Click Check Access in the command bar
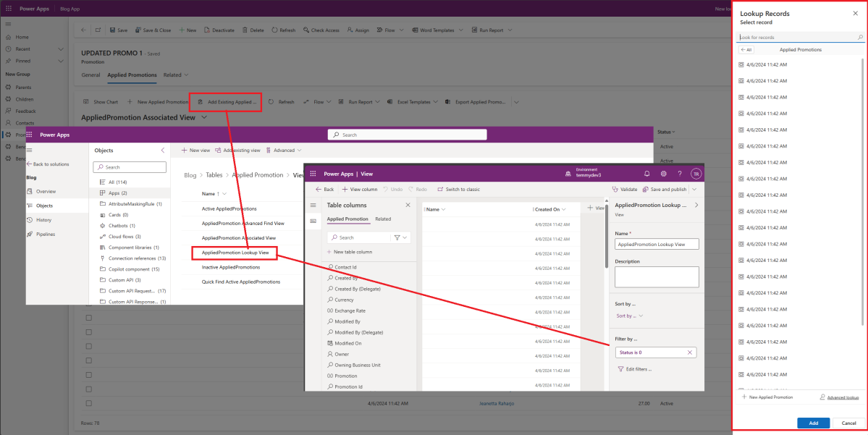This screenshot has height=435, width=868. [x=321, y=30]
